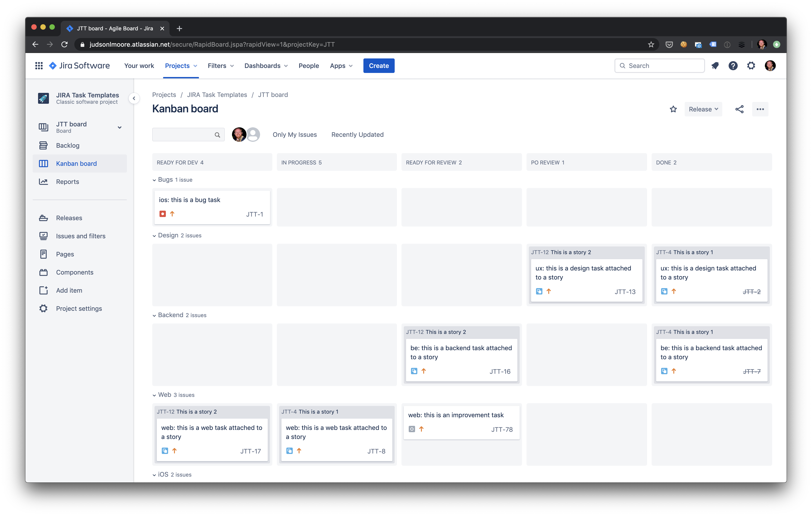Collapse the sidebar with the arrow button
The image size is (812, 516).
click(x=134, y=98)
